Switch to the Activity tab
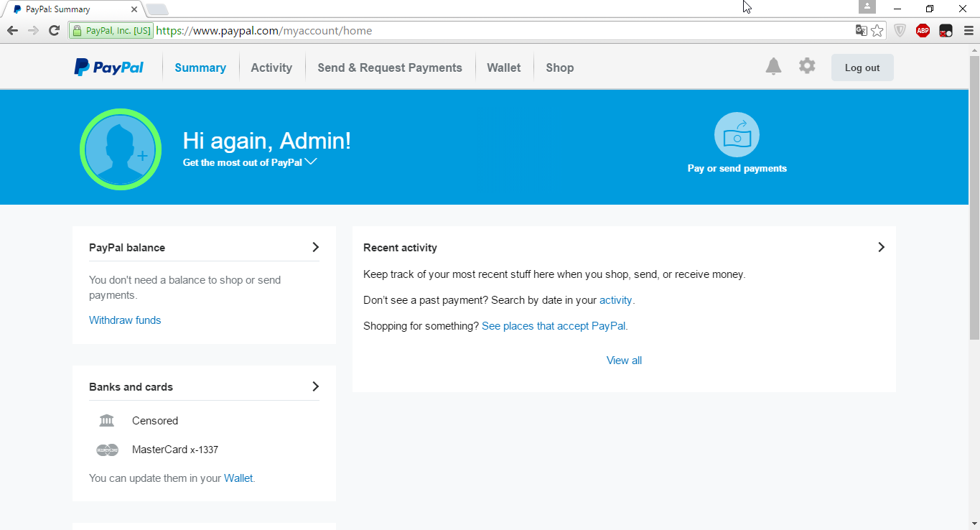 pos(271,67)
